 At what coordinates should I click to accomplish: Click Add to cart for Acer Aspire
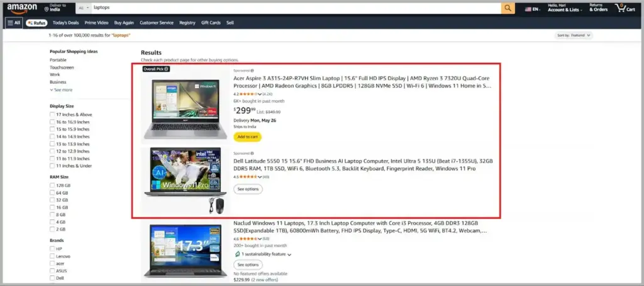pyautogui.click(x=248, y=137)
